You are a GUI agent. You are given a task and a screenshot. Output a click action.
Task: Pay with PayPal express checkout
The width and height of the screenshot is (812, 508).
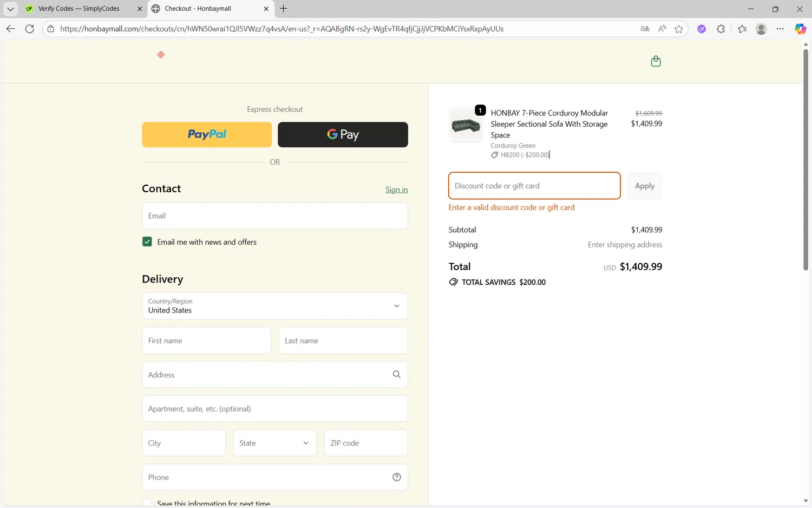(x=207, y=134)
